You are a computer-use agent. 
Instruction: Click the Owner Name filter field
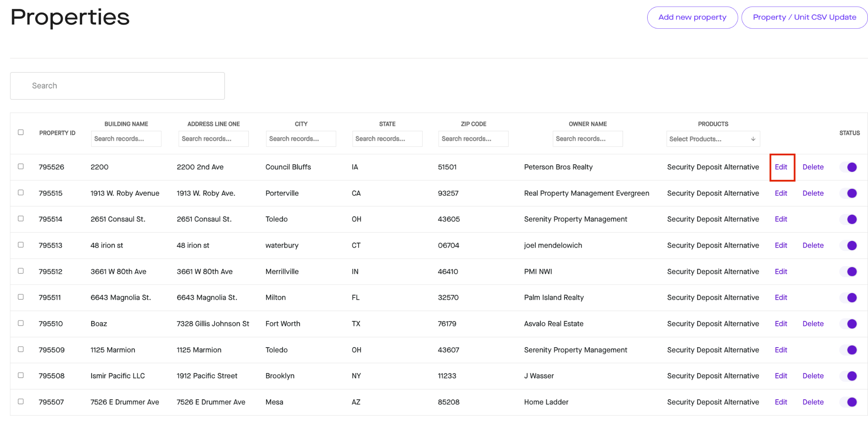tap(587, 139)
